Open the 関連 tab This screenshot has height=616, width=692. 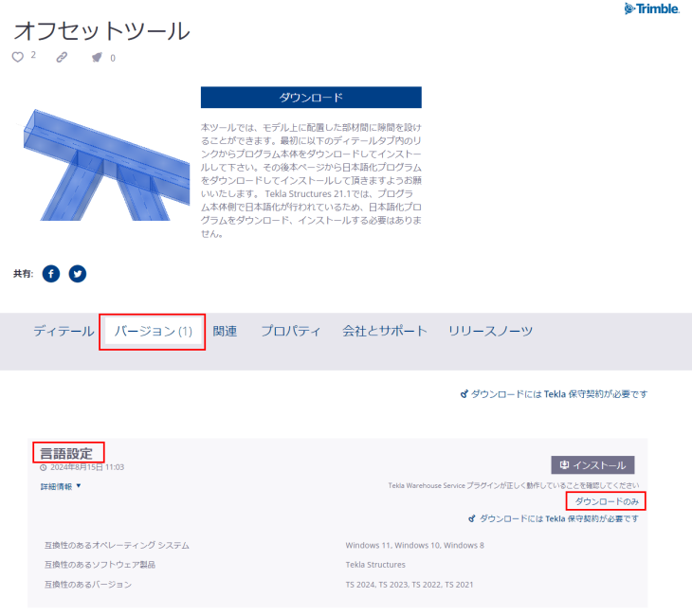[x=225, y=331]
